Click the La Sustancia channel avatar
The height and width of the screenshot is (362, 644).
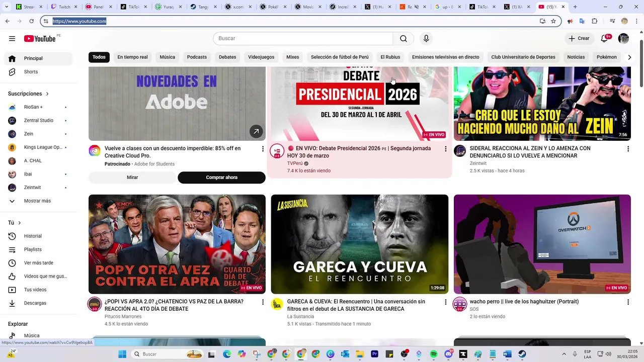coord(277,304)
